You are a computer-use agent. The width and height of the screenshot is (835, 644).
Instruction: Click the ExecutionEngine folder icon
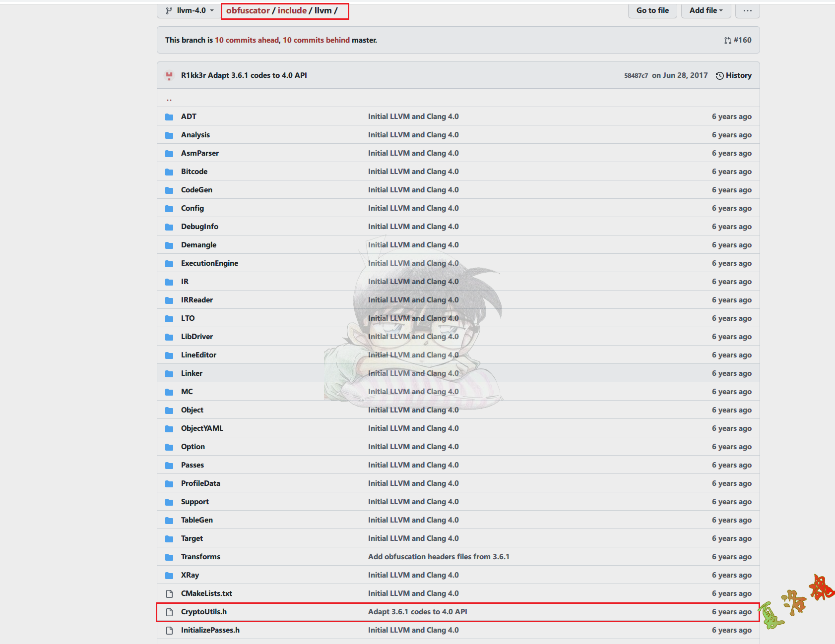click(169, 263)
